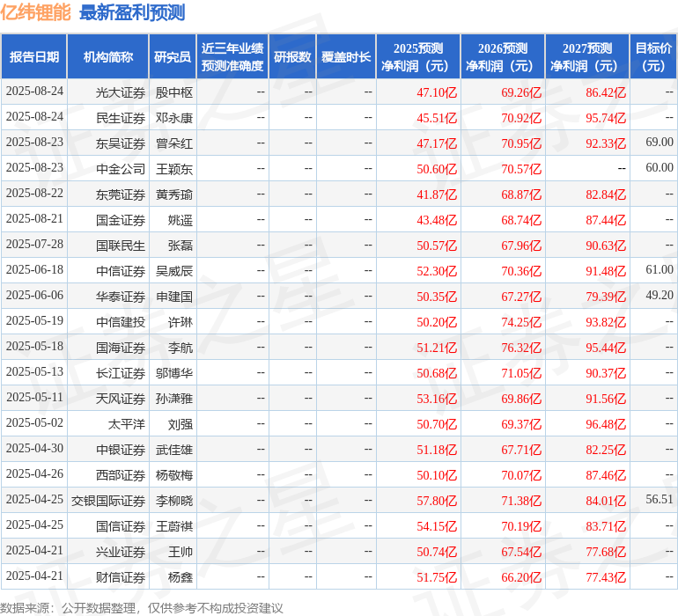Screen dimensions: 678x616
Task: Select institution 国信证券
Action: pyautogui.click(x=121, y=526)
